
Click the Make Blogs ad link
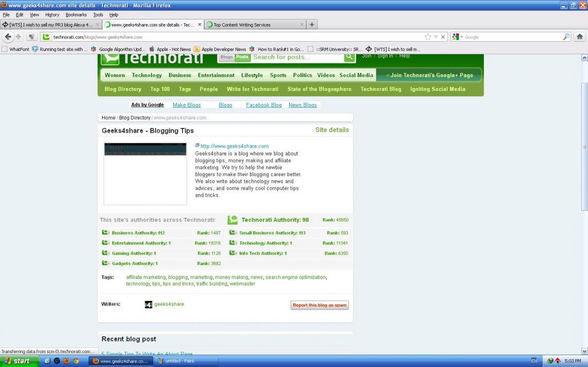(187, 105)
